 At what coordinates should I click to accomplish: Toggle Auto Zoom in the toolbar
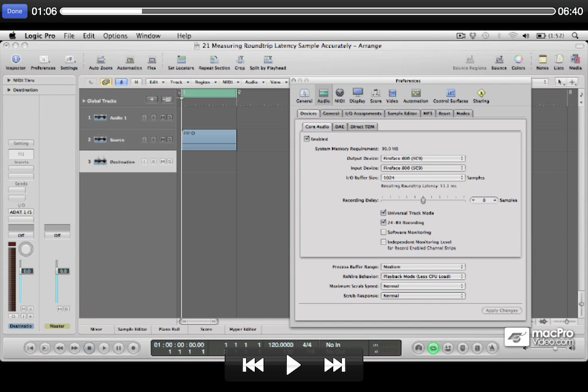100,62
